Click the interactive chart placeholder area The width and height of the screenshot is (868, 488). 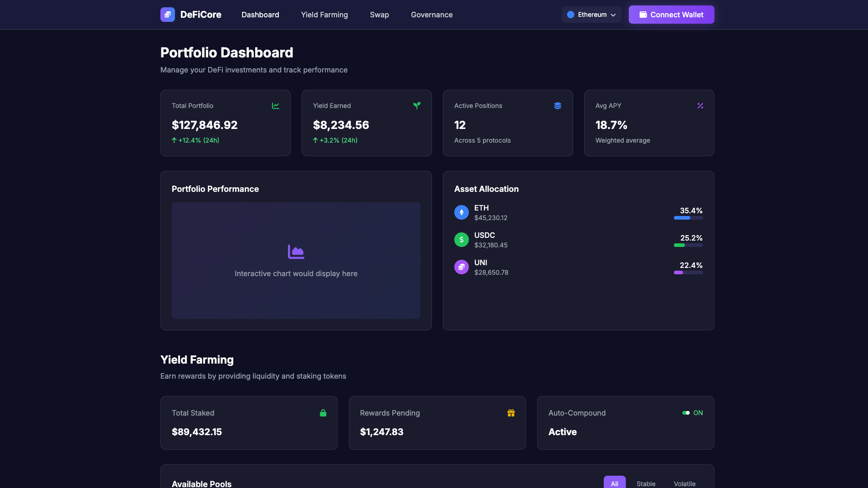pyautogui.click(x=296, y=261)
